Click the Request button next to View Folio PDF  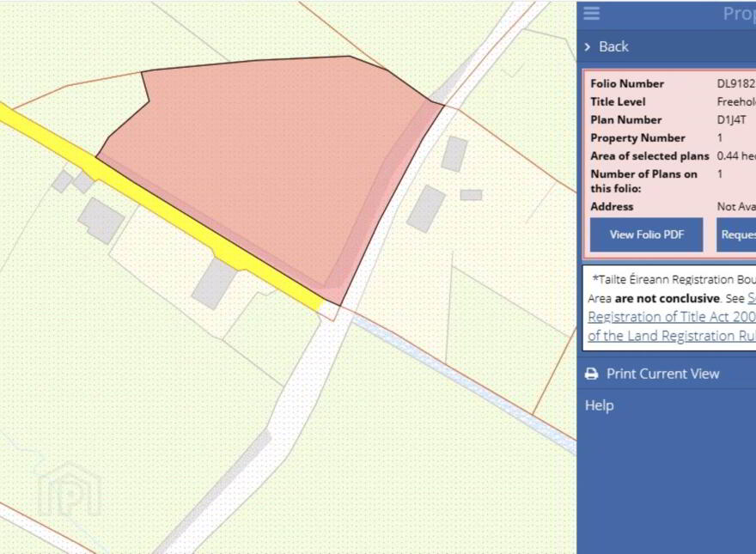[x=736, y=234]
